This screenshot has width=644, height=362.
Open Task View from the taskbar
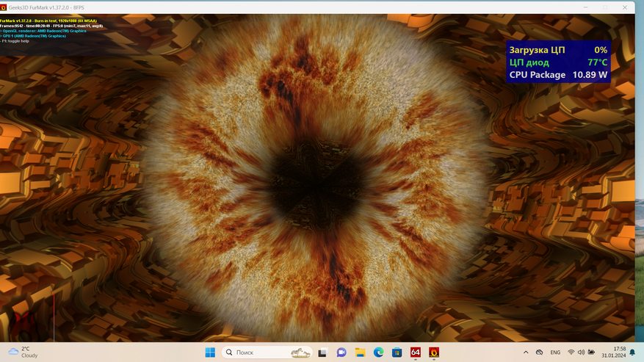coord(322,352)
